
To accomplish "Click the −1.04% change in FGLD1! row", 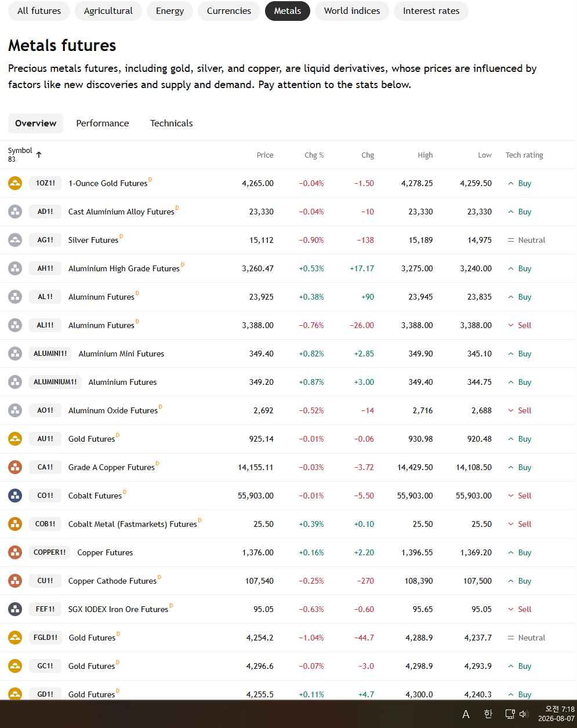I will [311, 638].
